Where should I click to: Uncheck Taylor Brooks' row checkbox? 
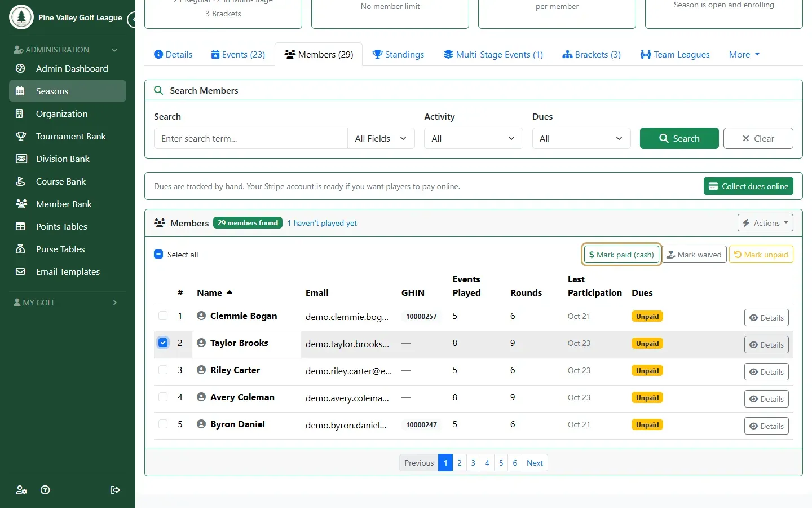[x=163, y=343]
